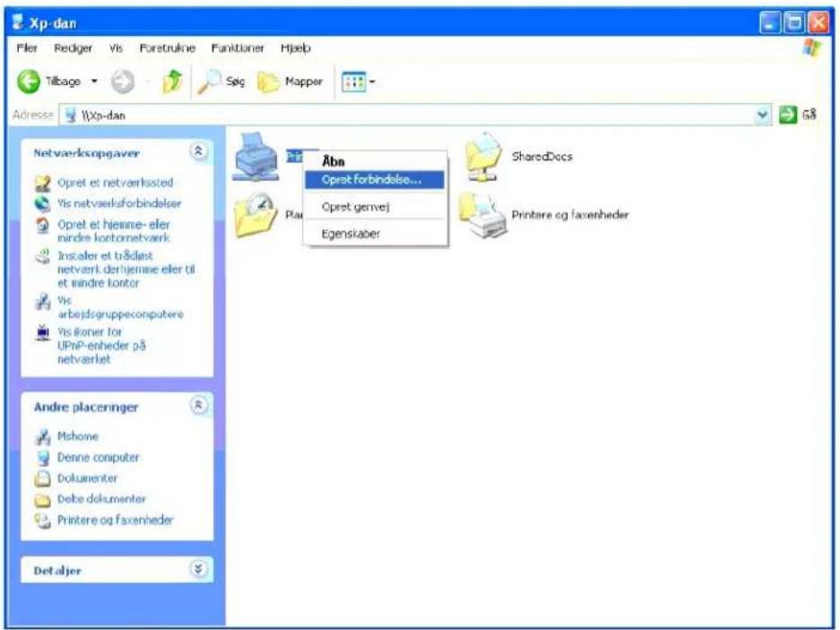The image size is (840, 630).
Task: Select the SharedDocs label
Action: (541, 157)
